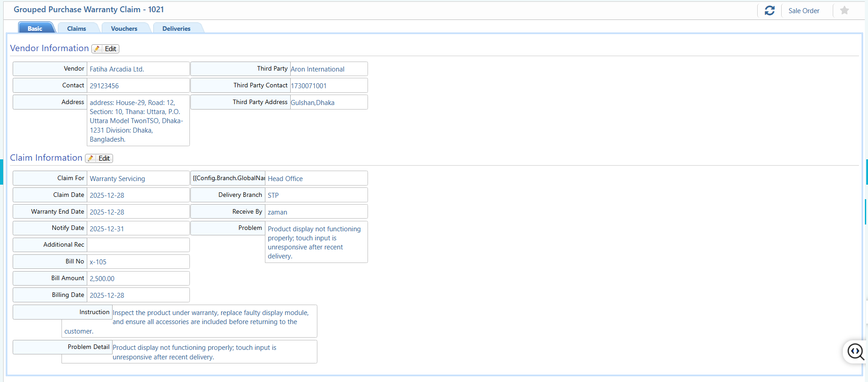Switch to the Claims tab

(76, 29)
